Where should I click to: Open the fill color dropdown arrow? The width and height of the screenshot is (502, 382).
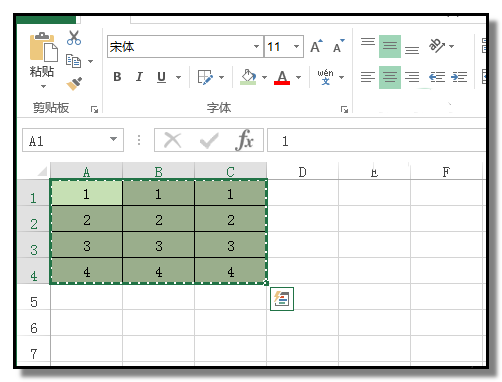pyautogui.click(x=264, y=77)
